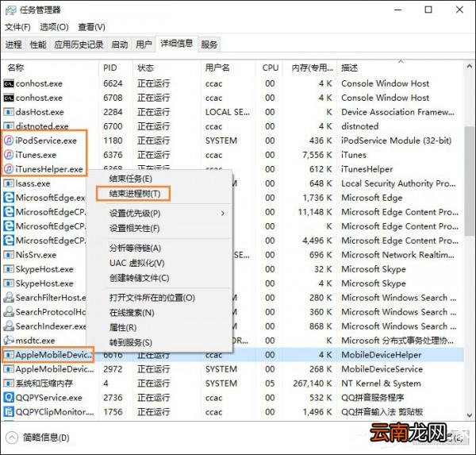476x455 pixels.
Task: Click the vertical scrollbar thumb
Action: tap(470, 180)
